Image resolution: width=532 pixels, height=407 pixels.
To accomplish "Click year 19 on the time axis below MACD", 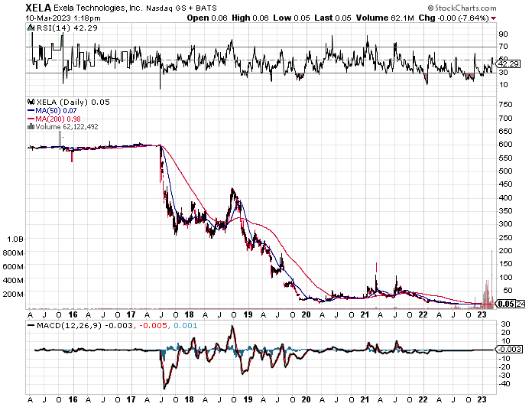I will point(248,399).
